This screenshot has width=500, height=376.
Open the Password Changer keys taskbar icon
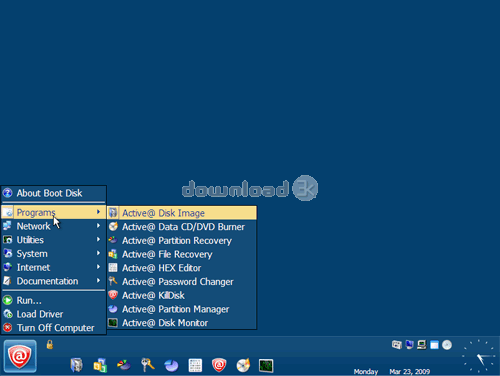coord(148,365)
